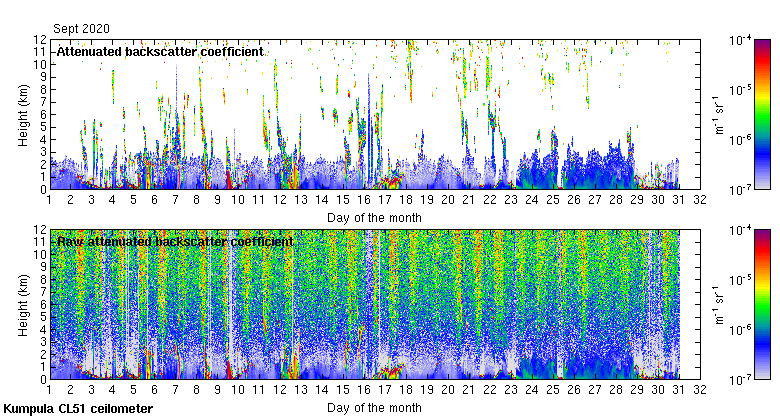Click day 21 tick label on the bottom plot
Viewport: 780px width, 420px height.
tap(469, 390)
